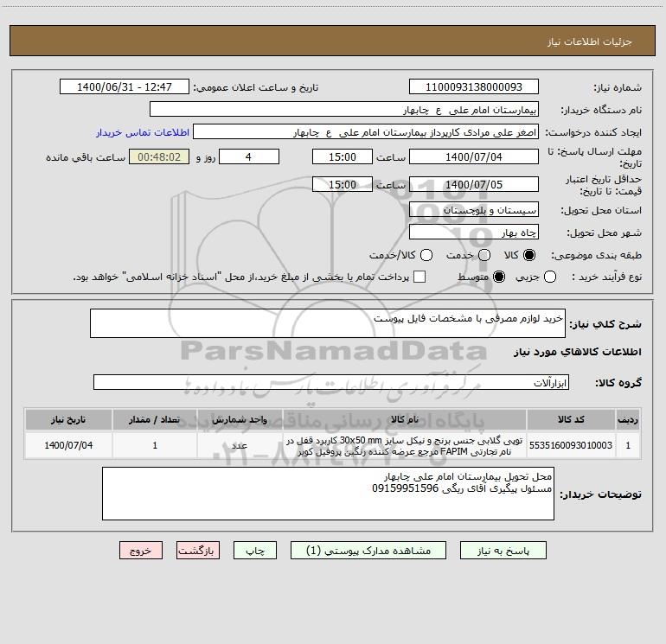Screen dimensions: 666x644
Task: Click the remaining days field showing 4
Action: click(249, 156)
